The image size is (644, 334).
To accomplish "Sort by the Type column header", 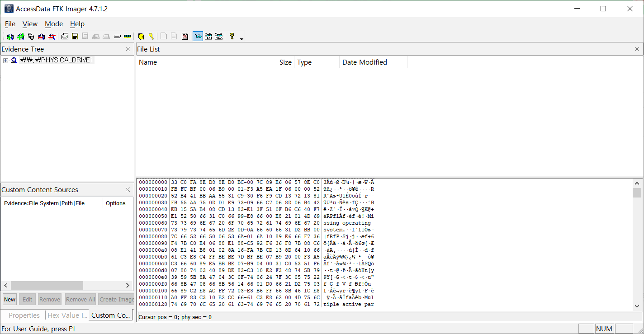I will pyautogui.click(x=317, y=62).
